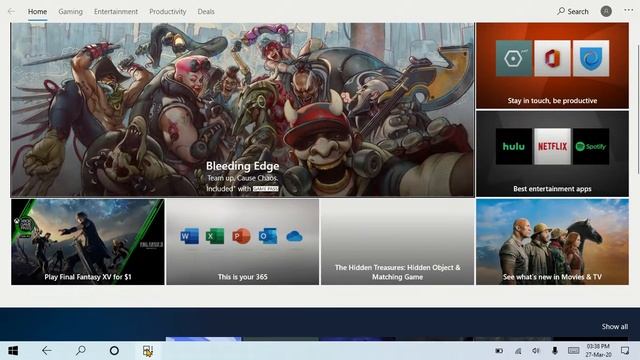The image size is (640, 360).
Task: Open the volume speaker icon
Action: [536, 351]
